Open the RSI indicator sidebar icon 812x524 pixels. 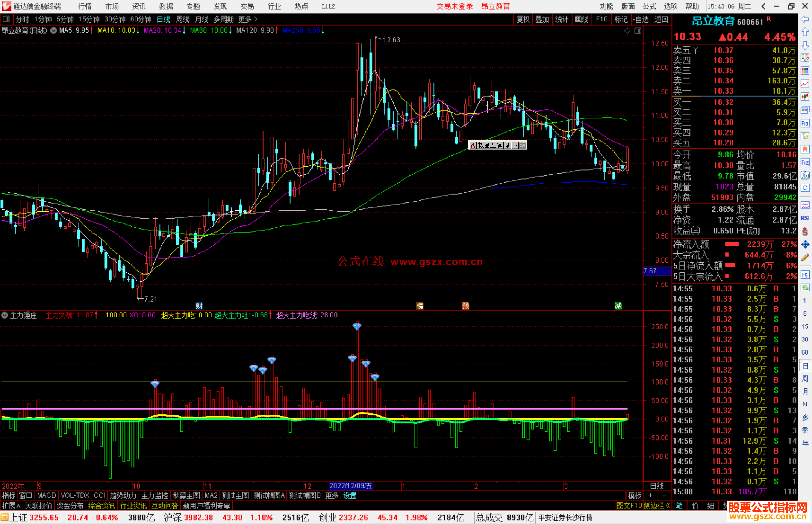(805, 218)
